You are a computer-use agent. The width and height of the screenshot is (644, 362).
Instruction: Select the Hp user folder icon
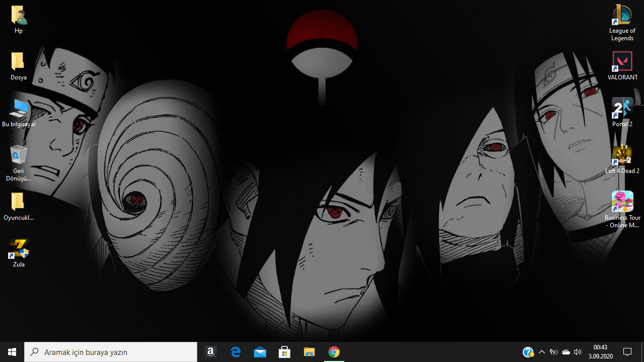19,20
